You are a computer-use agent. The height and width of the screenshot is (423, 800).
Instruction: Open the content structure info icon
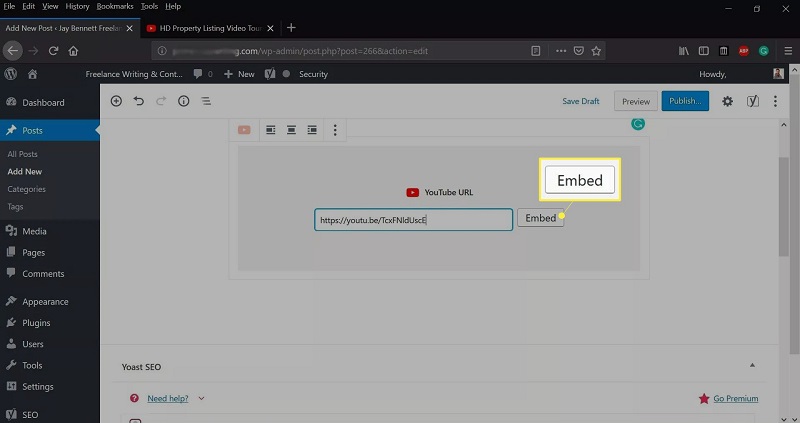(184, 101)
